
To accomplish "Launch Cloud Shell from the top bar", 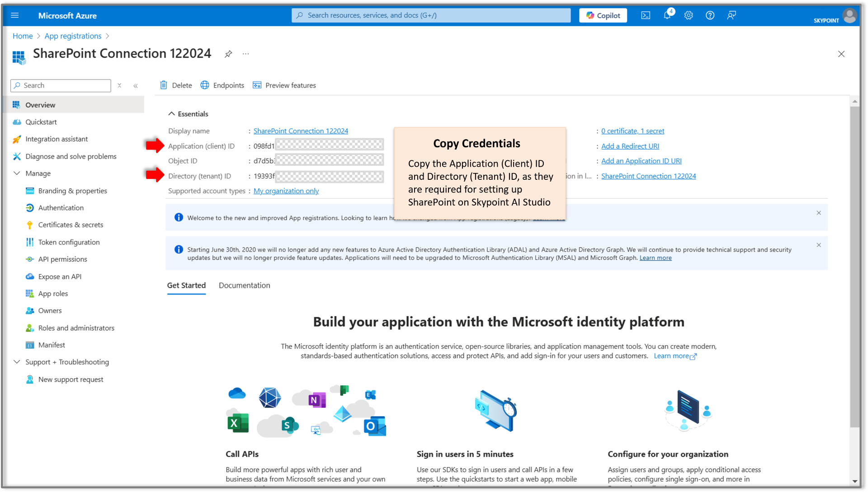I will [645, 15].
